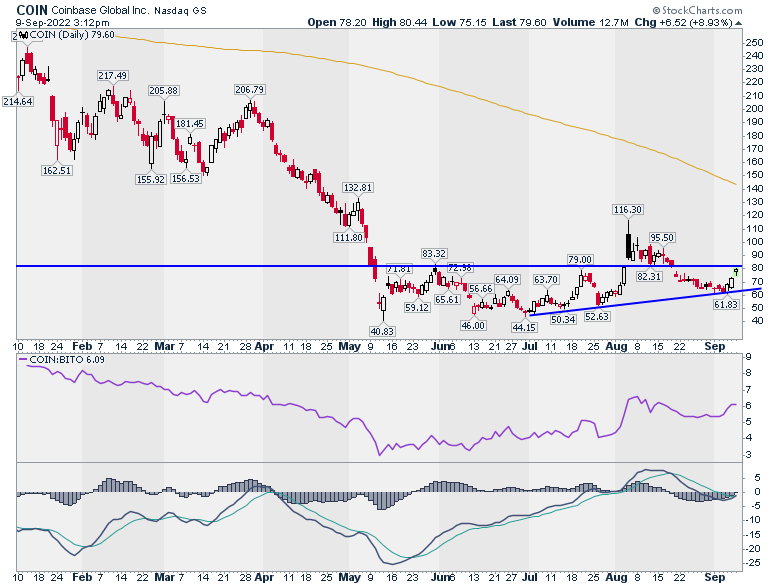
Task: Click the 9-Sep-2022 3:12pm timestamp
Action: [x=62, y=23]
